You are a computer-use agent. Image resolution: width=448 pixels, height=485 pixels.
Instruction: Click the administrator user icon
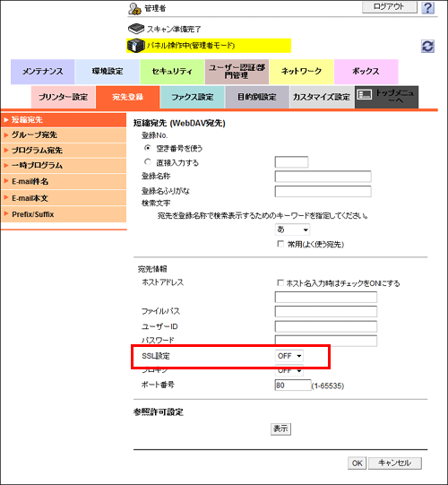click(134, 9)
